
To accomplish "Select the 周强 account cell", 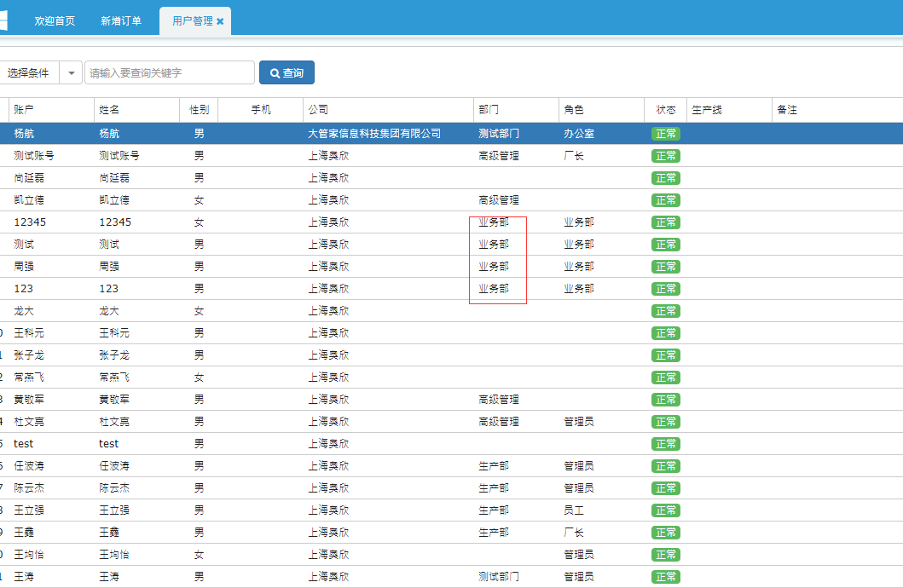I will (x=24, y=267).
